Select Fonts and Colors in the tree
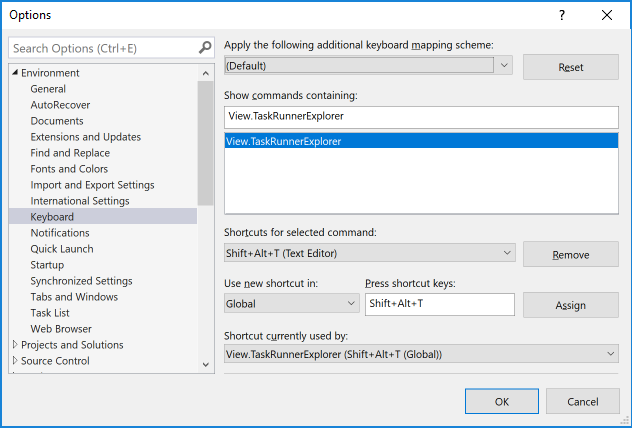This screenshot has height=428, width=632. click(x=69, y=169)
